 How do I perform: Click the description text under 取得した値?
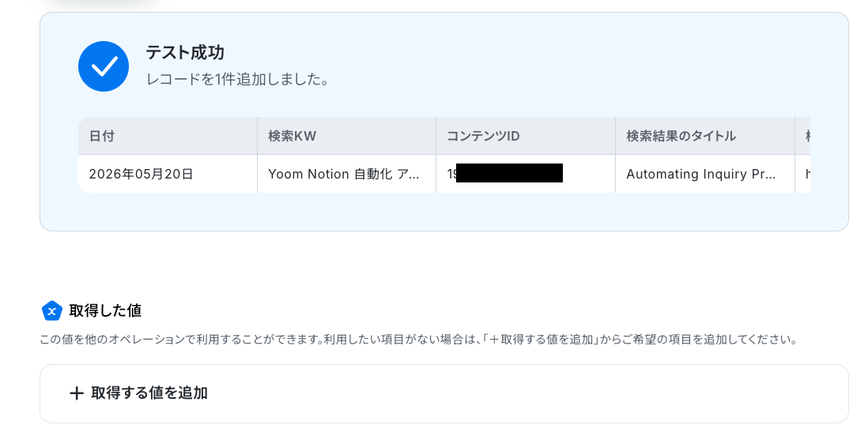[418, 339]
